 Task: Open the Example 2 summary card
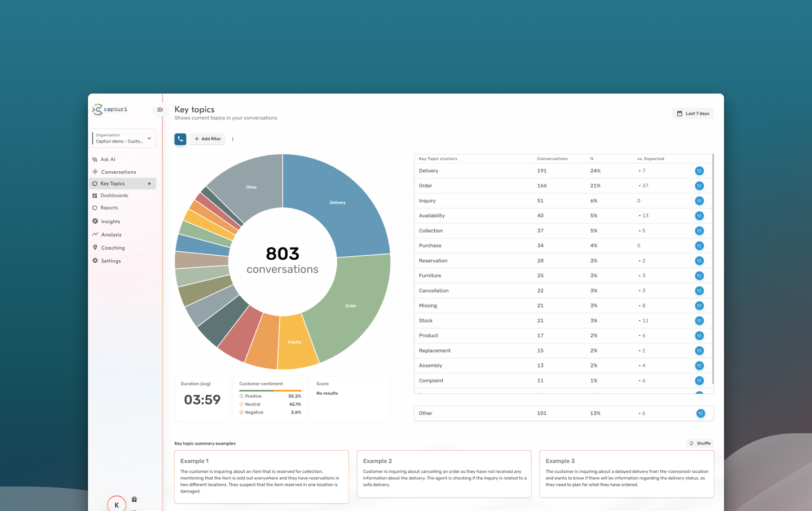tap(444, 474)
